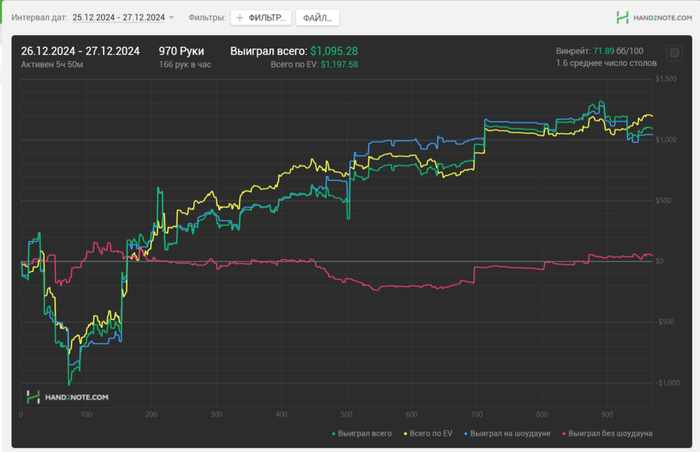Click the $1,500 y-axis label
Viewport: 700px width, 452px height.
pos(666,79)
